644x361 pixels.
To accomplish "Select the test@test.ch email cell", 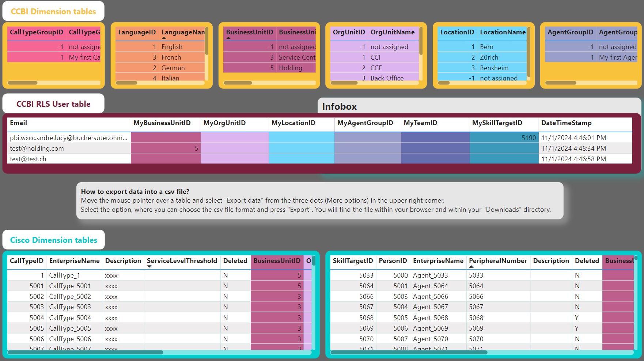I will (x=69, y=159).
